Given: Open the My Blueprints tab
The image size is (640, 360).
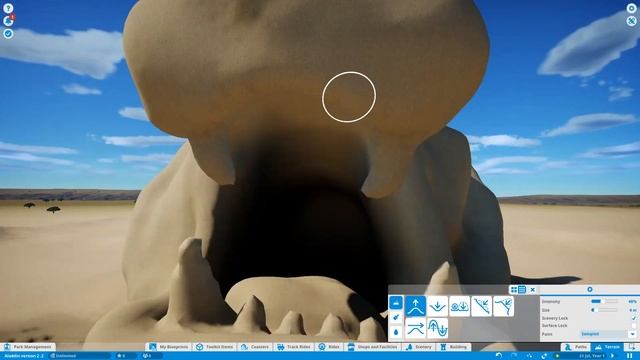Looking at the screenshot, I should [x=169, y=347].
